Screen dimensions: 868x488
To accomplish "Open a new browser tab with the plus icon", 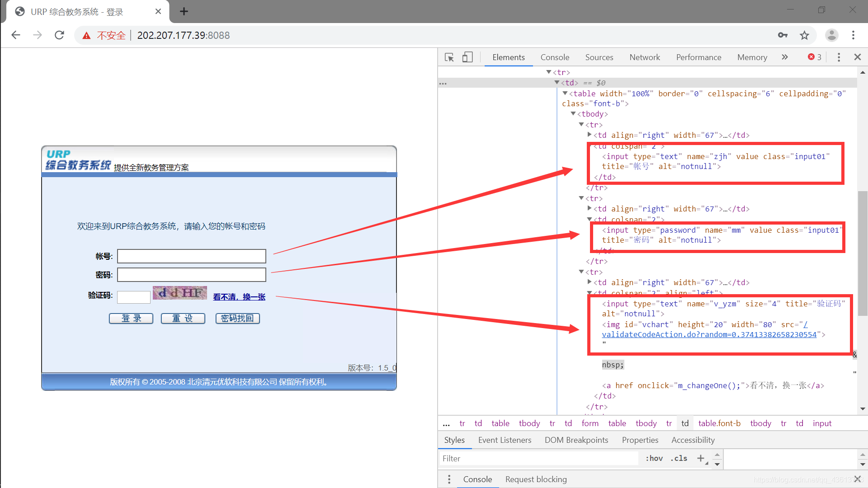I will coord(184,11).
